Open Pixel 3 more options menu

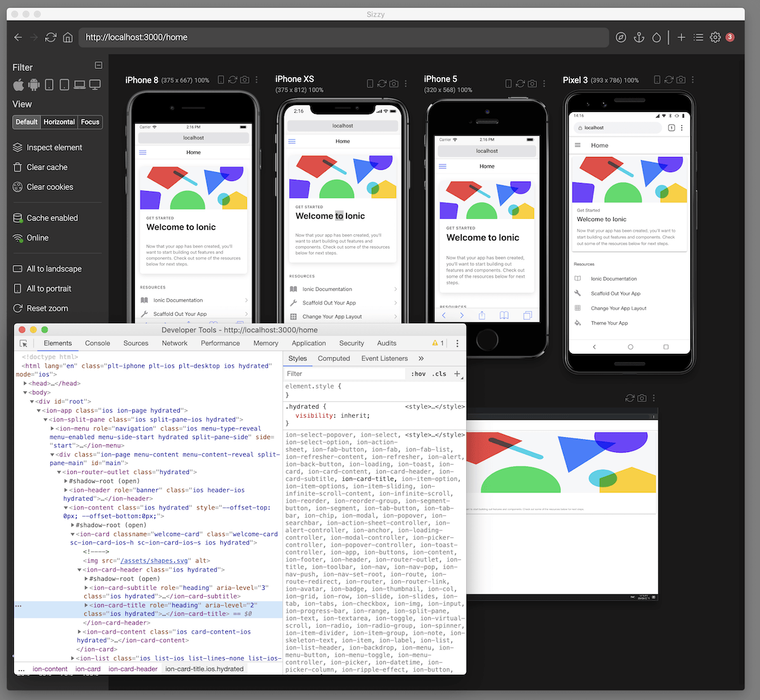[693, 80]
